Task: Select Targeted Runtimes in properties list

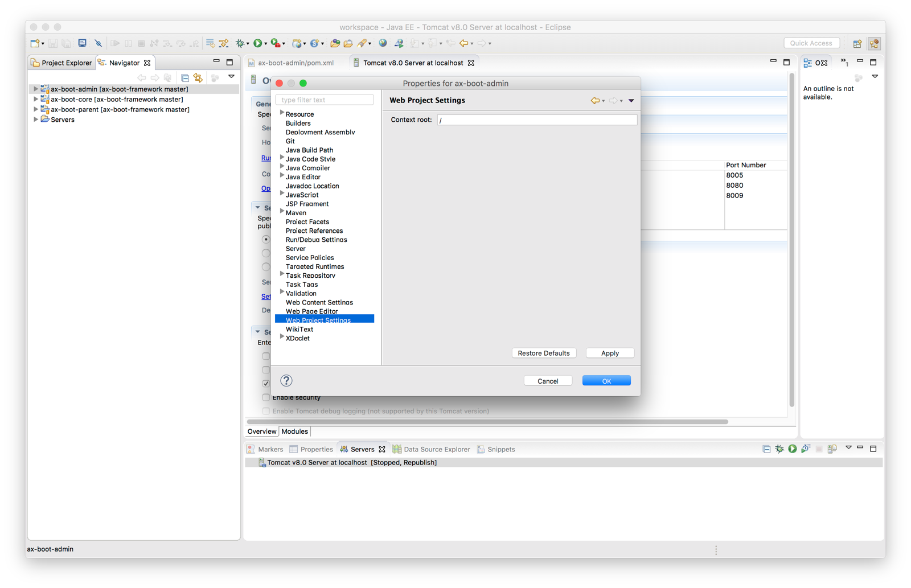Action: point(315,266)
